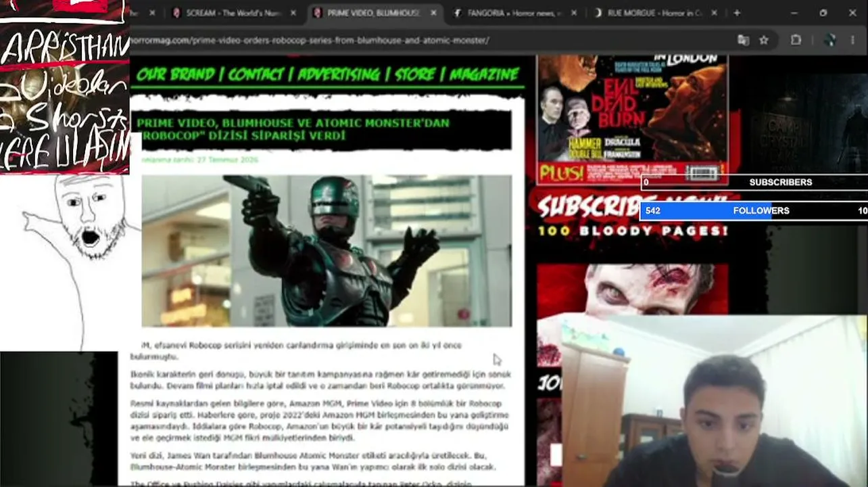
Task: Open a new browser tab
Action: click(x=737, y=13)
